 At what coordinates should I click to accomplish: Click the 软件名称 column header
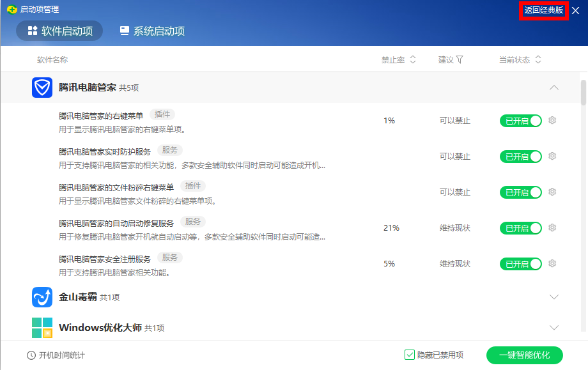pyautogui.click(x=52, y=59)
